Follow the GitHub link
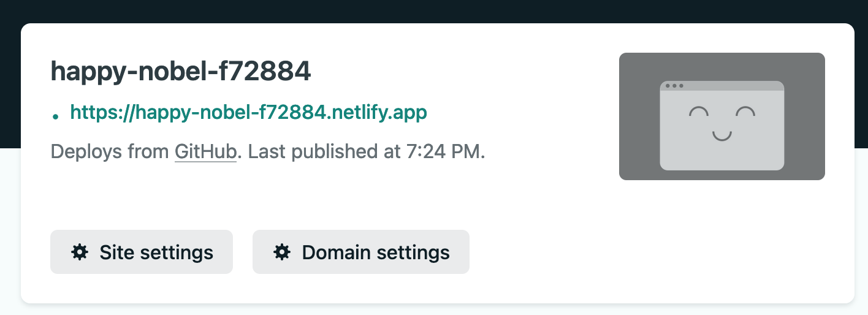Image resolution: width=868 pixels, height=315 pixels. tap(205, 151)
